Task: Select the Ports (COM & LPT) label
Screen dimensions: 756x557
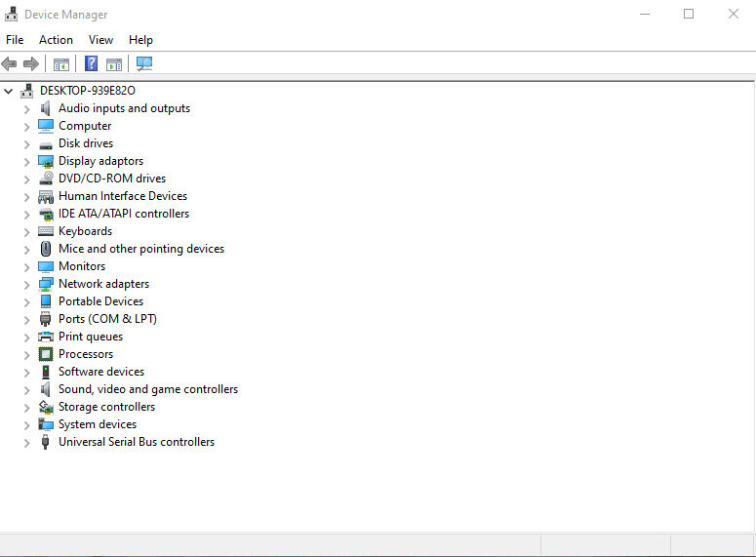Action: tap(107, 319)
